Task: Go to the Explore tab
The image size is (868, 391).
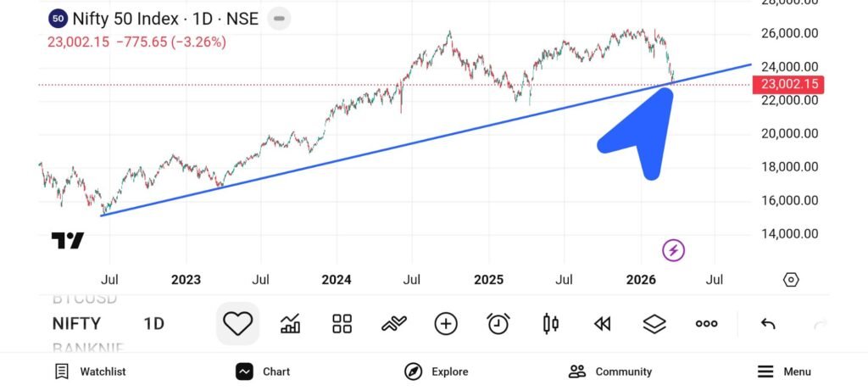Action: pos(436,371)
